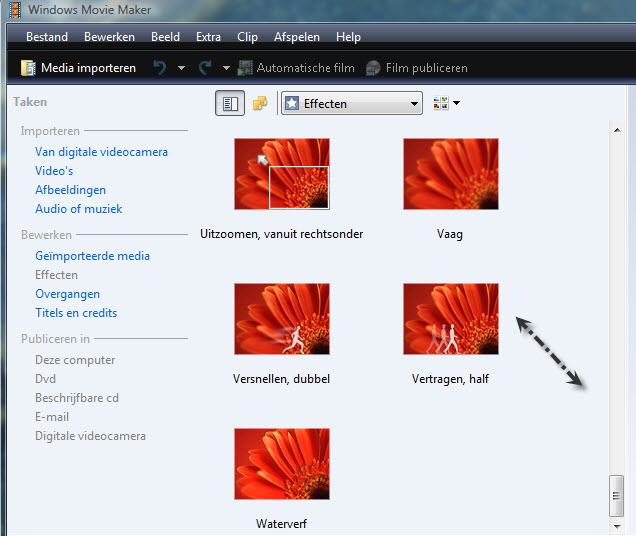Expand the Effecten dropdown list
The height and width of the screenshot is (536, 636).
[414, 103]
